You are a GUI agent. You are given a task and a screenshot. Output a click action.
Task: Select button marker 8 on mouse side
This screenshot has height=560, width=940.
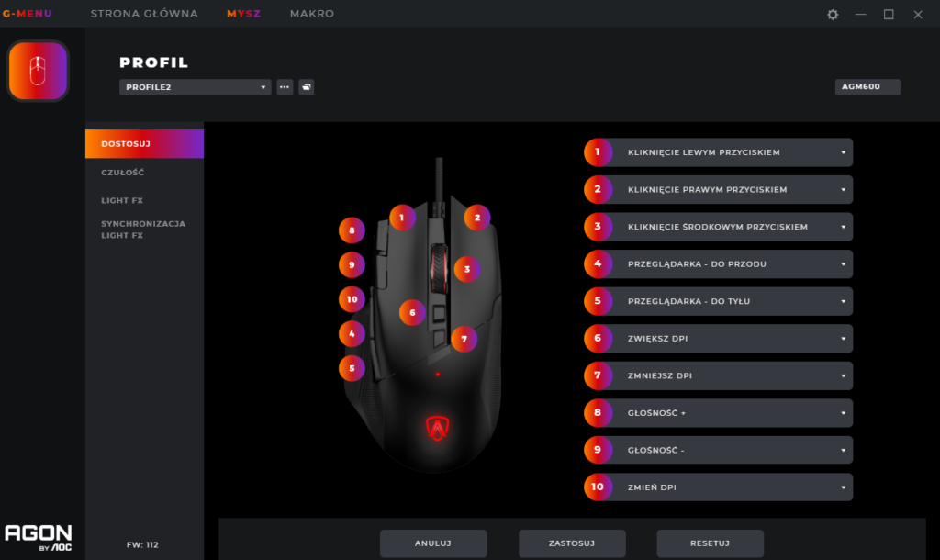click(352, 230)
